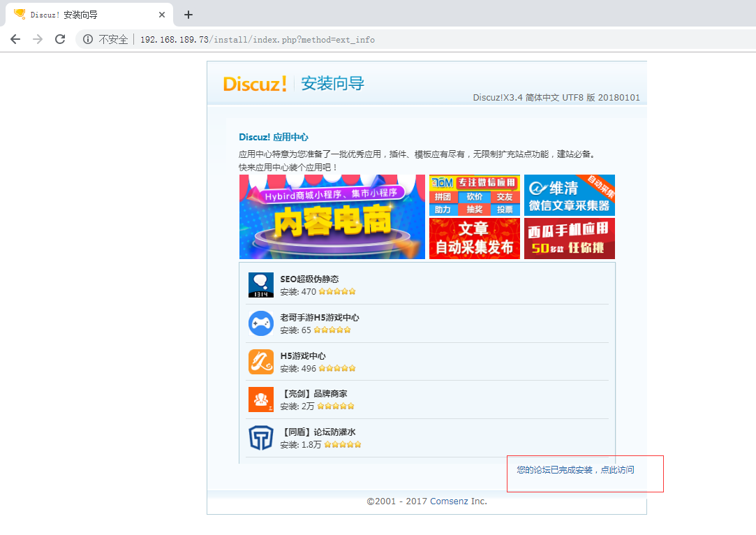756x535 pixels.
Task: Open the 专注微信应用 banner
Action: point(475,196)
